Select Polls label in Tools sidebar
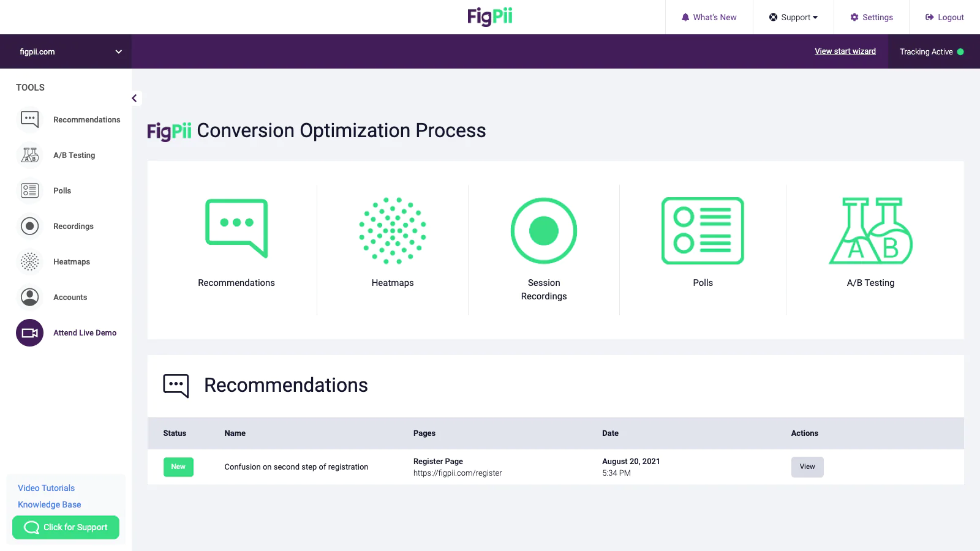The width and height of the screenshot is (980, 551). [62, 191]
